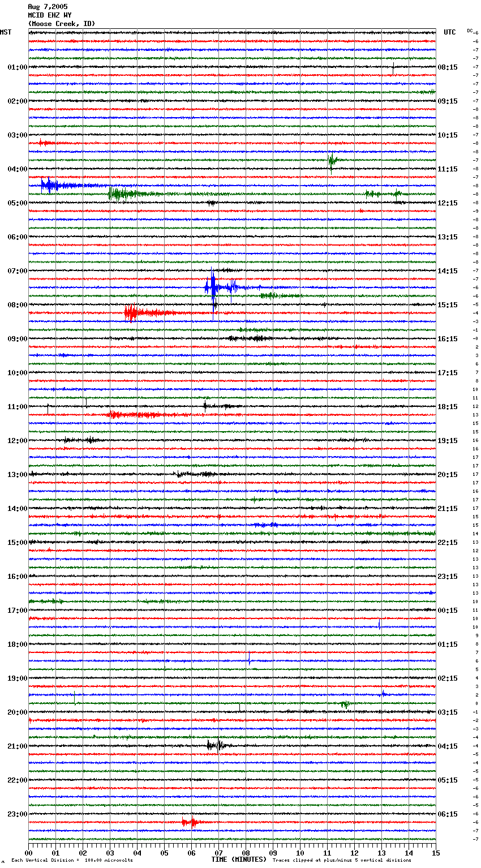
Task: Click the 18:15 UTC time label
Action: coord(448,407)
